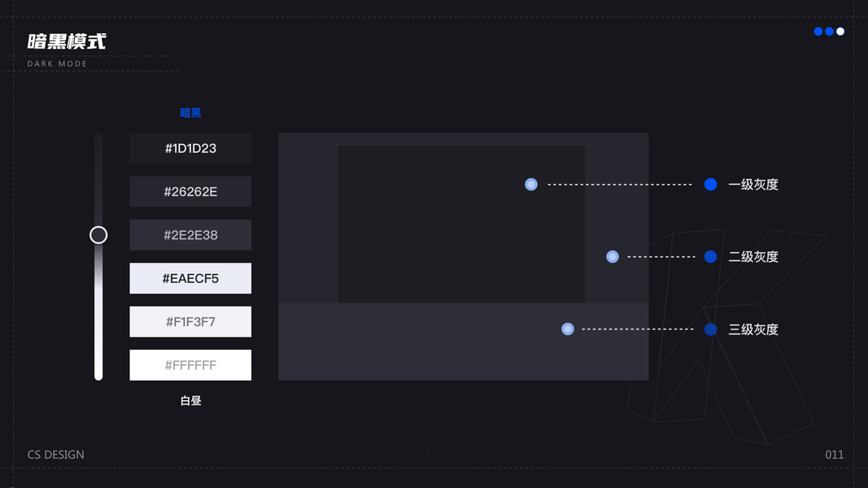
Task: Select the #26262E color swatch
Action: (x=190, y=192)
